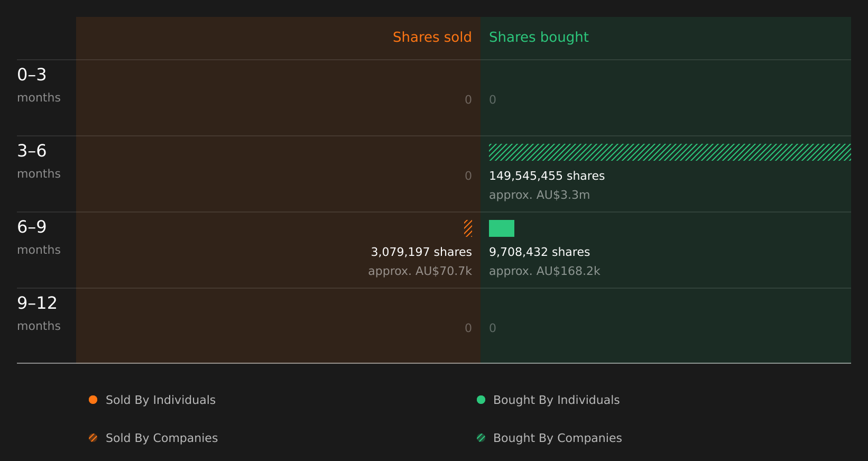Toggle the Bought By Companies legend label
This screenshot has width=868, height=461.
[x=557, y=438]
